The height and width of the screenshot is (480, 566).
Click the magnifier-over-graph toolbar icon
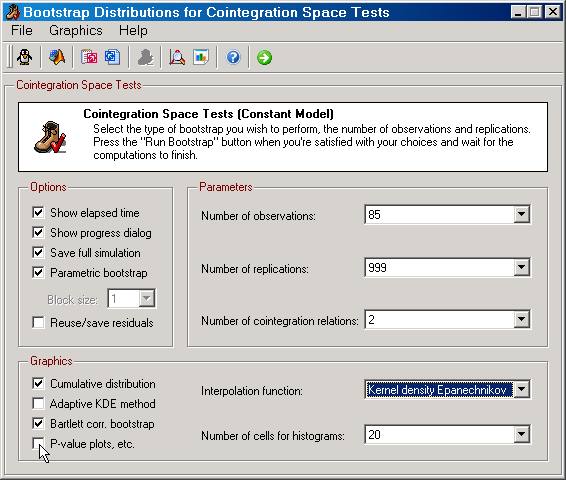(177, 57)
